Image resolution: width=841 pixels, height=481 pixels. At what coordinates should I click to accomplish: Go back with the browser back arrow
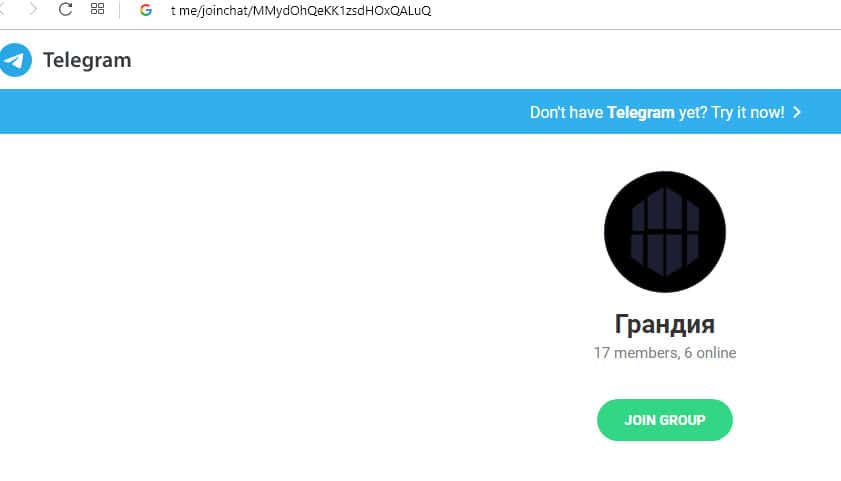pos(3,9)
